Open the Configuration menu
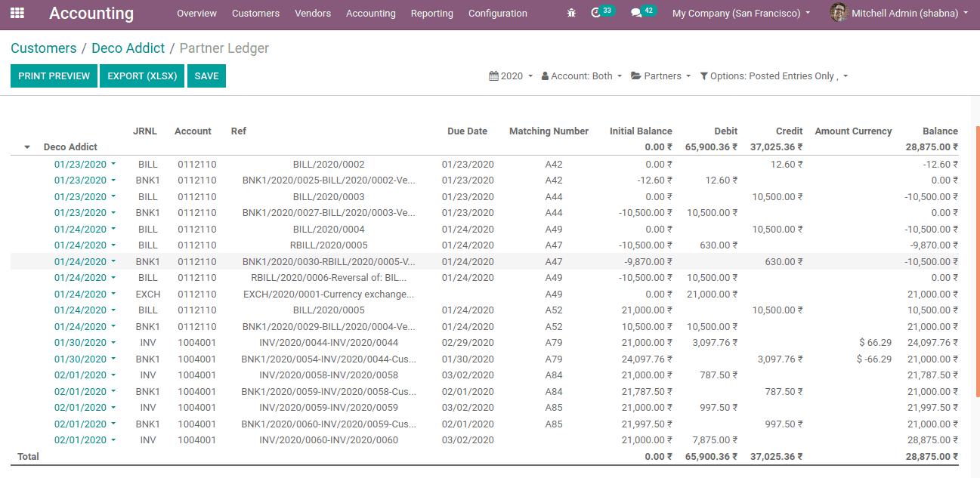 click(x=498, y=14)
